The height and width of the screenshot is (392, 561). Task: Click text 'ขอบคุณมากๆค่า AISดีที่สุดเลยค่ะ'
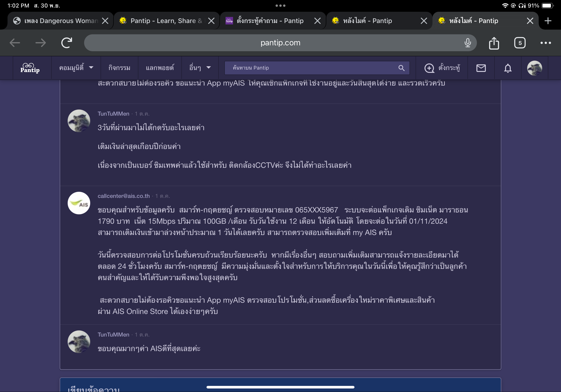point(149,349)
